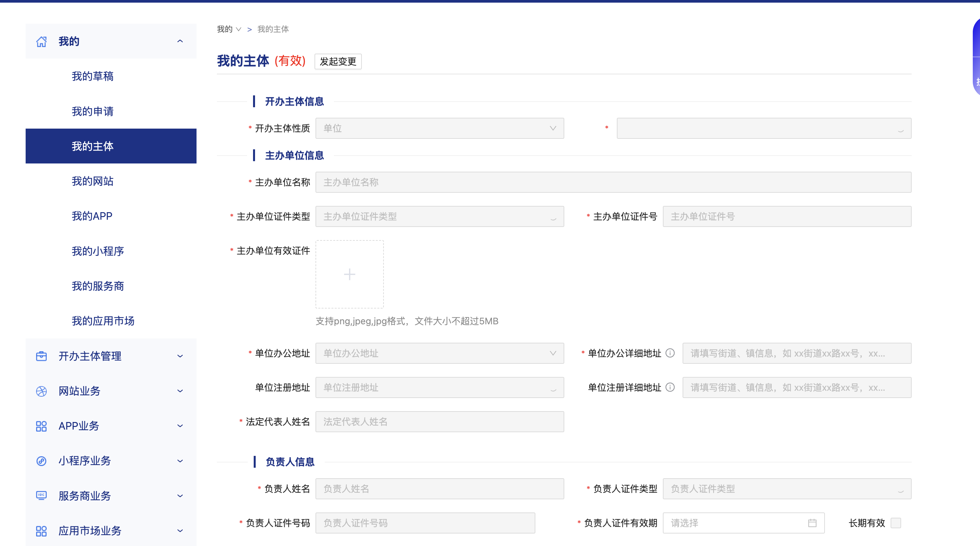Open 我的网站 in the sidebar
The height and width of the screenshot is (546, 980).
click(92, 181)
